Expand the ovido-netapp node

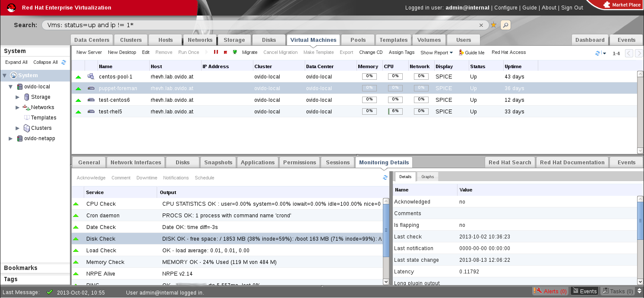coord(11,138)
